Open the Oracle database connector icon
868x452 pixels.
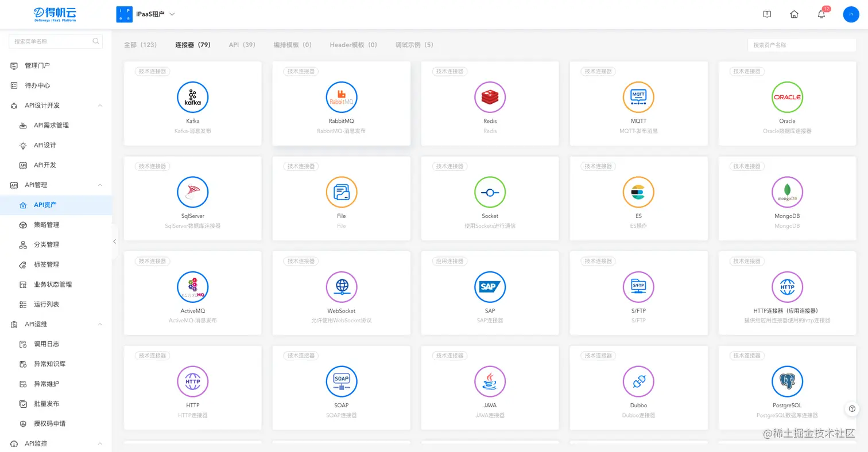(x=787, y=97)
